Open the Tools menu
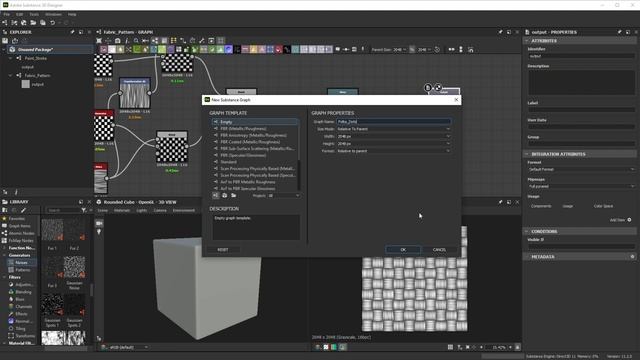 point(34,14)
